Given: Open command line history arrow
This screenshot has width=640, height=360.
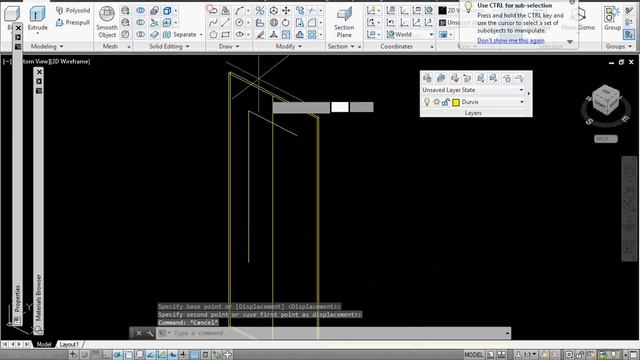Looking at the screenshot, I should click(507, 333).
